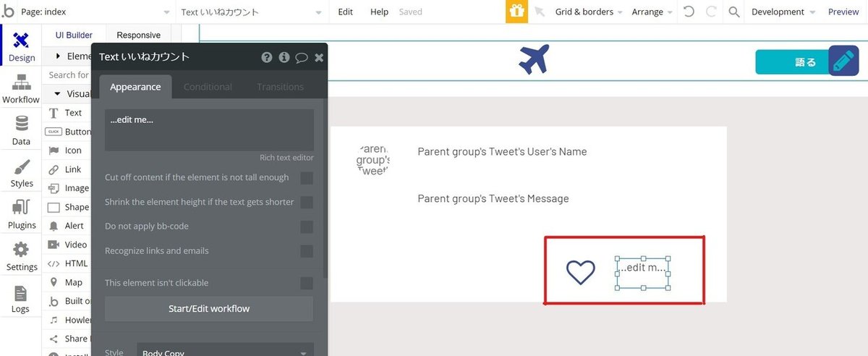Click the Start/Edit workflow button
868x356 pixels.
[x=209, y=308]
